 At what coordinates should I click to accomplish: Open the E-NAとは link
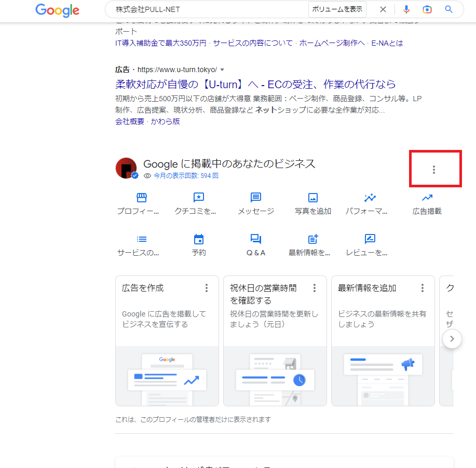click(x=387, y=43)
